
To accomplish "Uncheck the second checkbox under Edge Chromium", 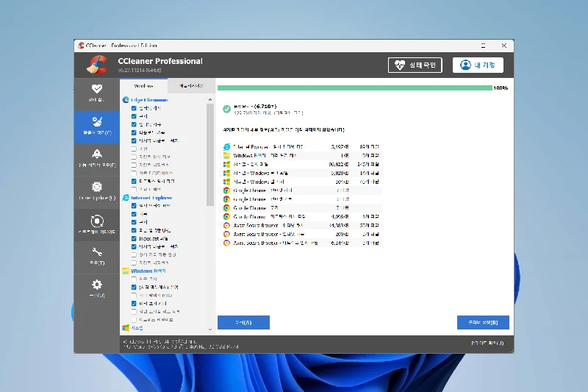I will [134, 116].
